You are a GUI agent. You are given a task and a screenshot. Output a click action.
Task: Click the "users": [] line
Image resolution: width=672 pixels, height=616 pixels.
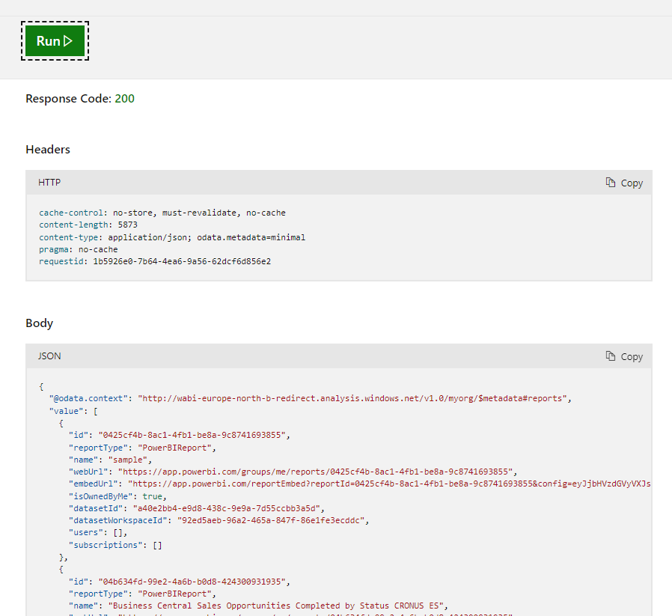[x=98, y=532]
